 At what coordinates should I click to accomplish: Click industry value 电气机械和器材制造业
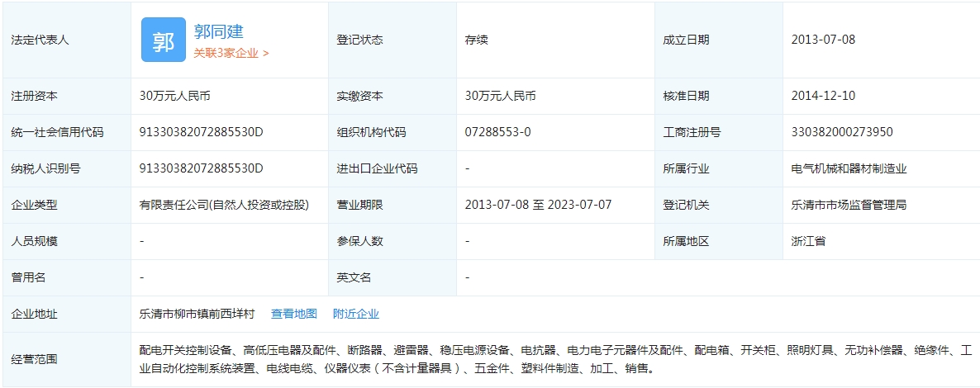[848, 168]
